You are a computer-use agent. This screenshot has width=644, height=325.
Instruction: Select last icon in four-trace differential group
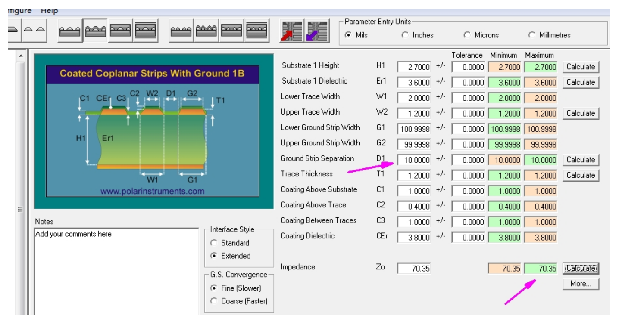click(256, 31)
